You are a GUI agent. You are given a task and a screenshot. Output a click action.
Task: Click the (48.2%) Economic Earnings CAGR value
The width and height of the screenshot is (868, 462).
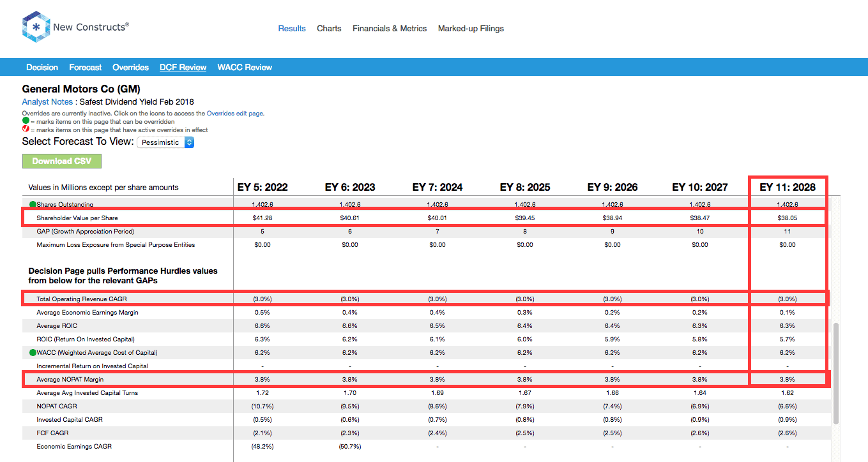tap(263, 447)
